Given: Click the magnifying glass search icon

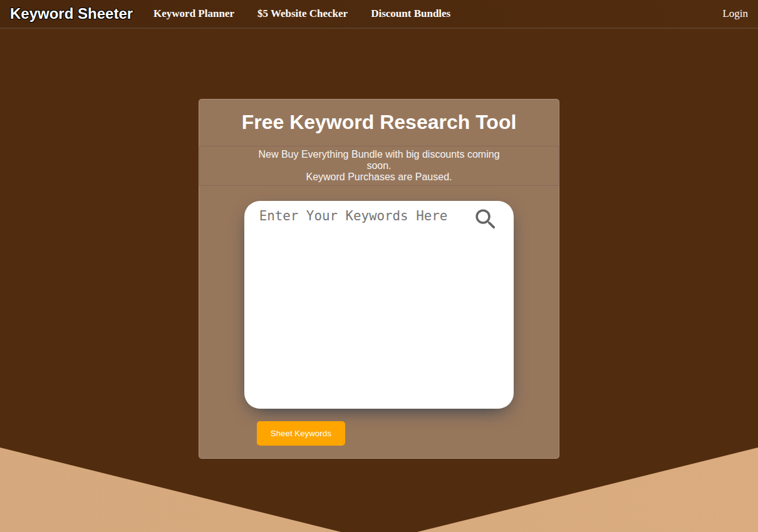Looking at the screenshot, I should click(x=485, y=219).
